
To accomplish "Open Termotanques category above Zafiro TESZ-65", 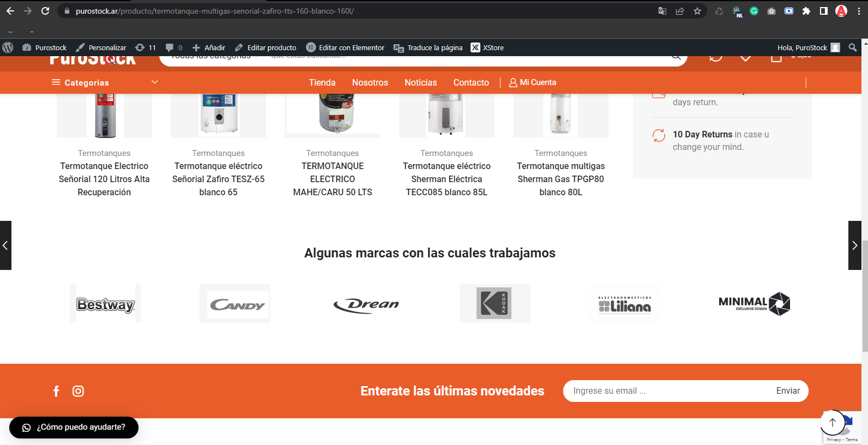I will coord(218,153).
